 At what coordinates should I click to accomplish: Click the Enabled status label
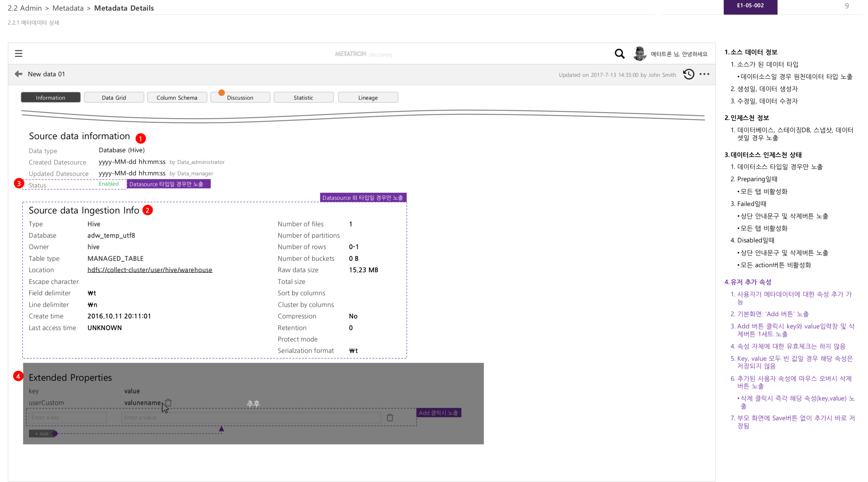pos(108,184)
